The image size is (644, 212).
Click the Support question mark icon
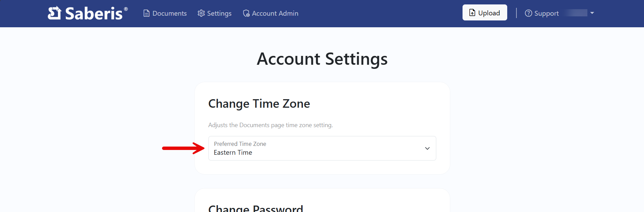528,13
